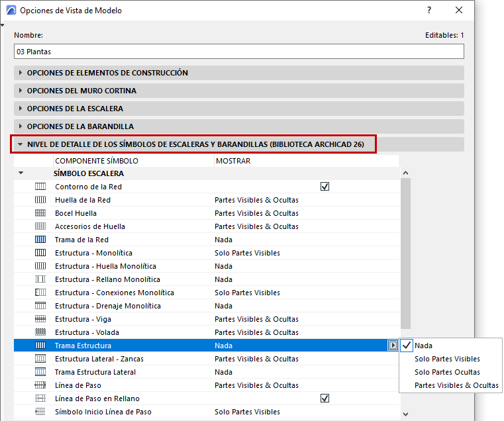Click the list scrollbar up arrow

405,173
